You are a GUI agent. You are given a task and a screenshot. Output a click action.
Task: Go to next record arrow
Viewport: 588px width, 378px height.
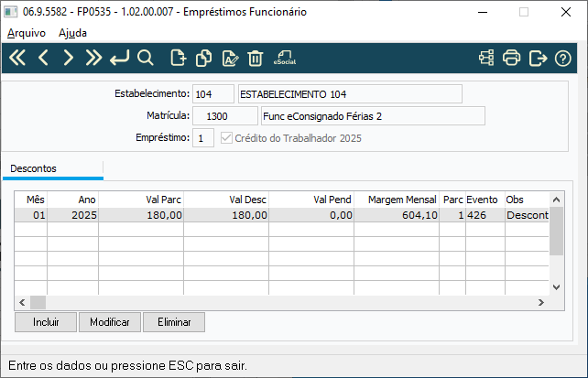[68, 58]
